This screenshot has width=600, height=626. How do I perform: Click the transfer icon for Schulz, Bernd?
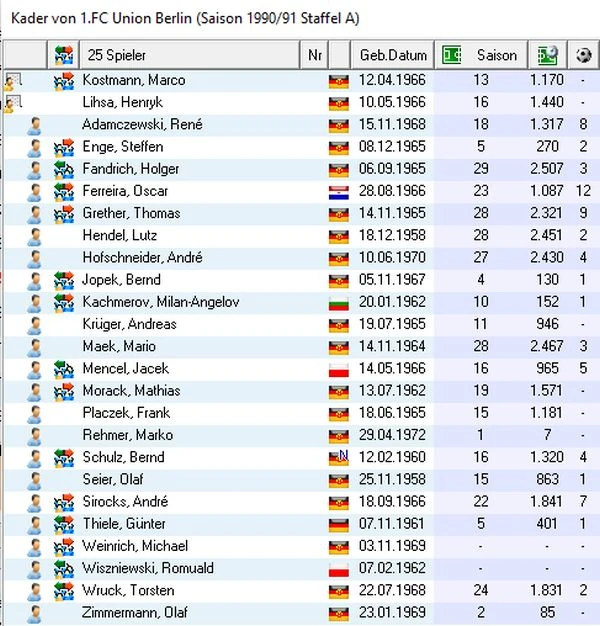click(x=64, y=458)
